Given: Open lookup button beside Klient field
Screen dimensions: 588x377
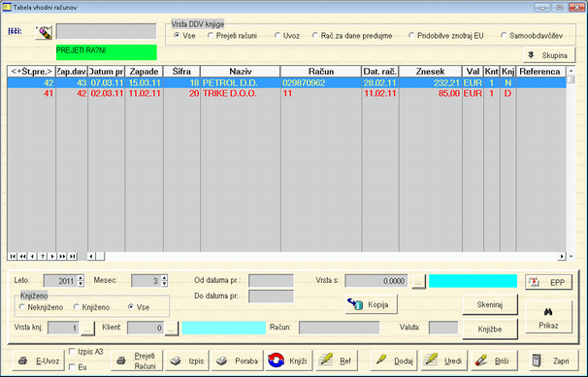Looking at the screenshot, I should (x=172, y=329).
